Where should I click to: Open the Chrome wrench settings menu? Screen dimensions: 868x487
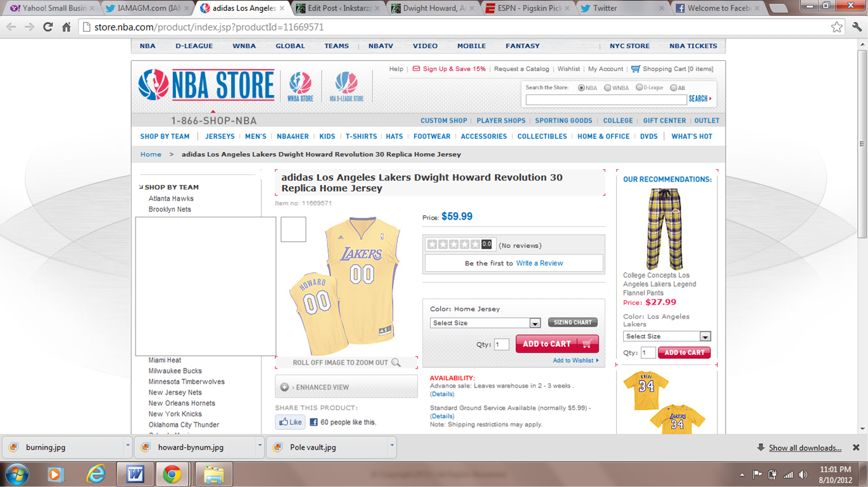click(857, 27)
